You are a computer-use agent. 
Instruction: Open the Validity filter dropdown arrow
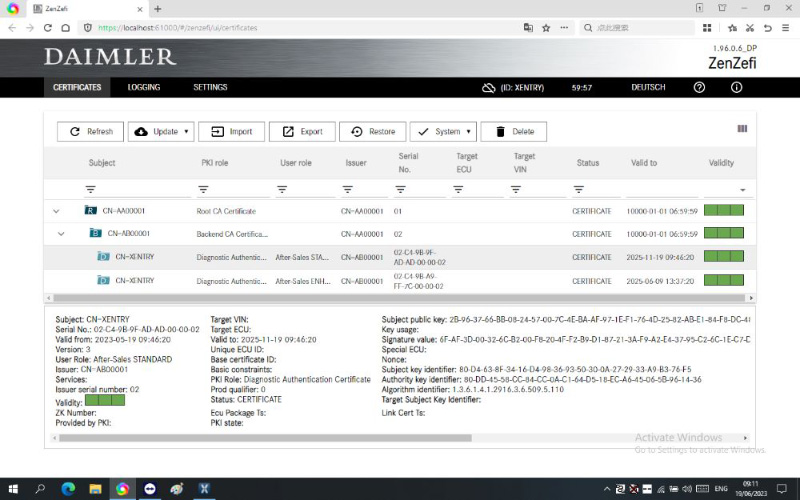click(742, 189)
